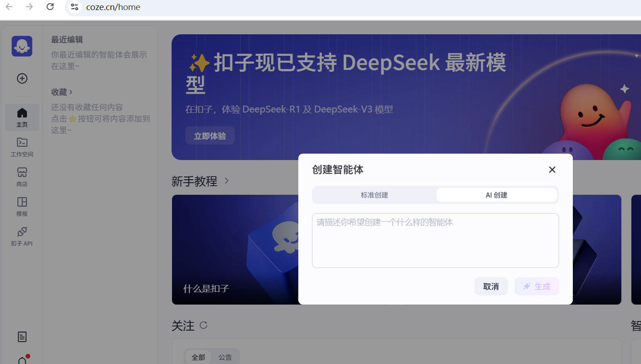This screenshot has height=364, width=641.
Task: Click the 最近编辑 heading
Action: pyautogui.click(x=67, y=40)
